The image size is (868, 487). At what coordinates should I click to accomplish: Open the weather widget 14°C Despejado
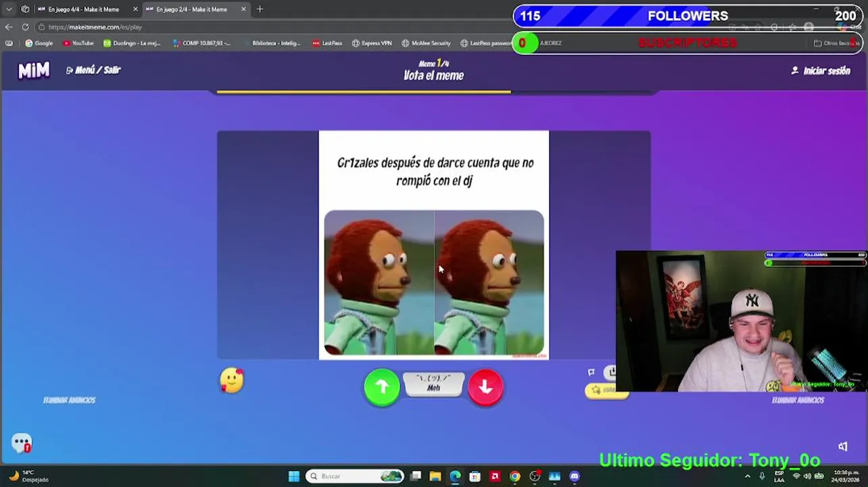click(28, 476)
